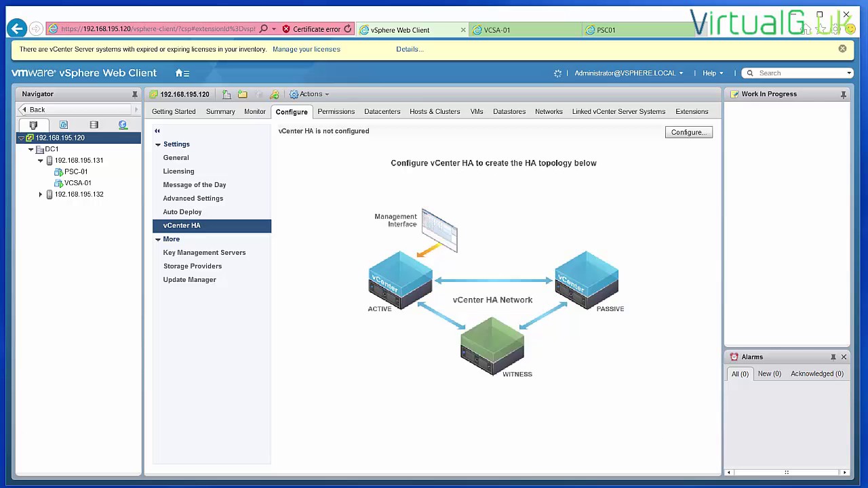Screen dimensions: 868x488
Task: Open the Linked vCenter Server Systems tab
Action: coord(618,112)
